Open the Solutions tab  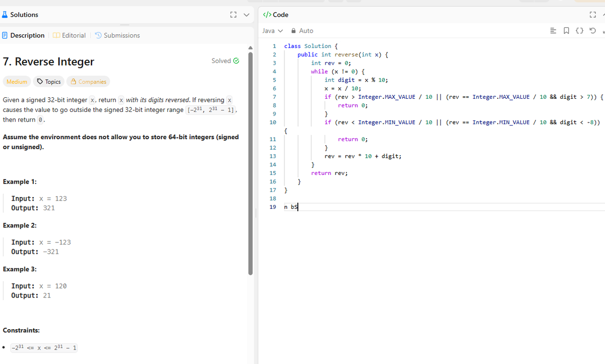coord(20,15)
